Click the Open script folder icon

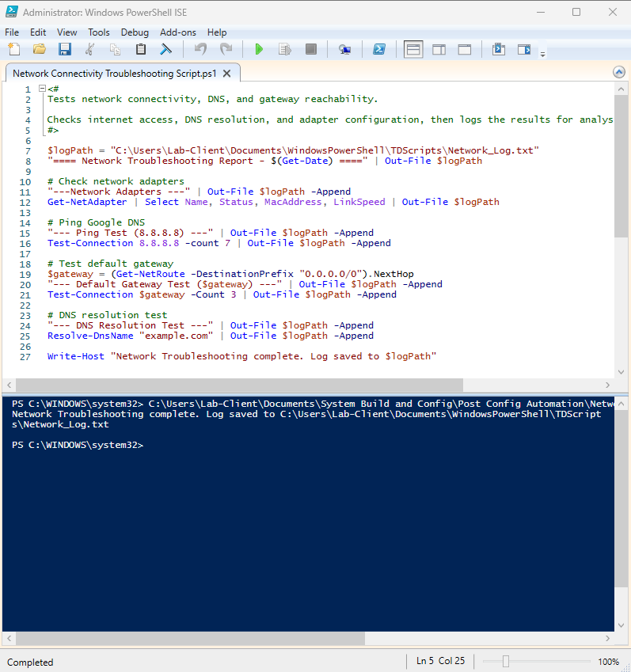(x=39, y=50)
